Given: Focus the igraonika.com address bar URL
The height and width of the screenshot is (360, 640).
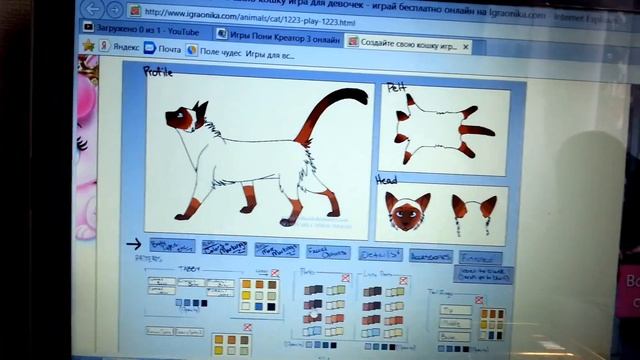Looking at the screenshot, I should pyautogui.click(x=250, y=18).
